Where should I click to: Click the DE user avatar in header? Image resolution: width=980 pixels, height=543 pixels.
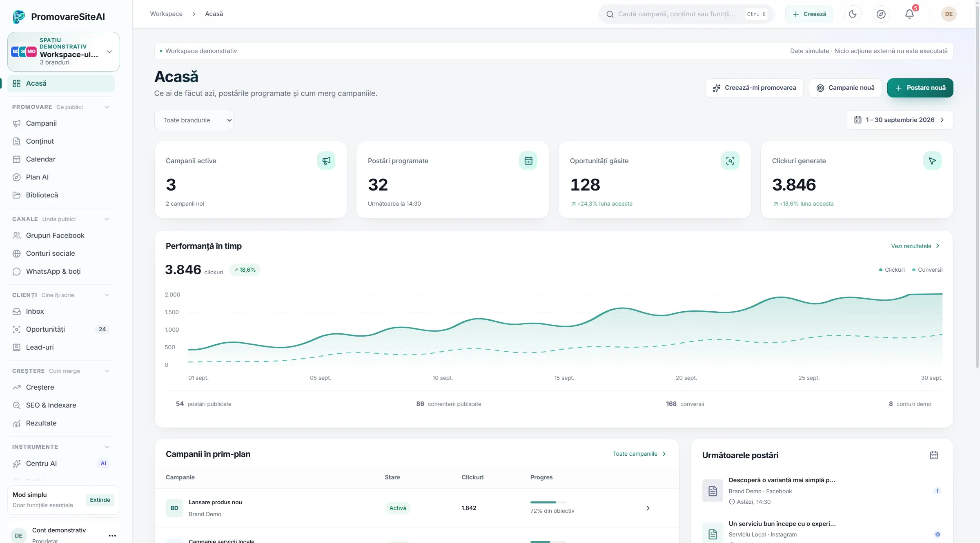(x=949, y=14)
